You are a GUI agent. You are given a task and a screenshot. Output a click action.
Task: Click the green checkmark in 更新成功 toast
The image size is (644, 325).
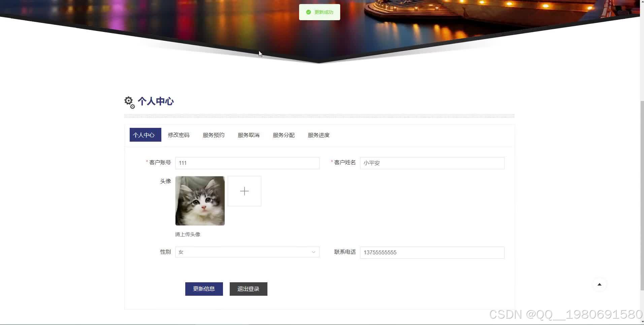[x=309, y=12]
